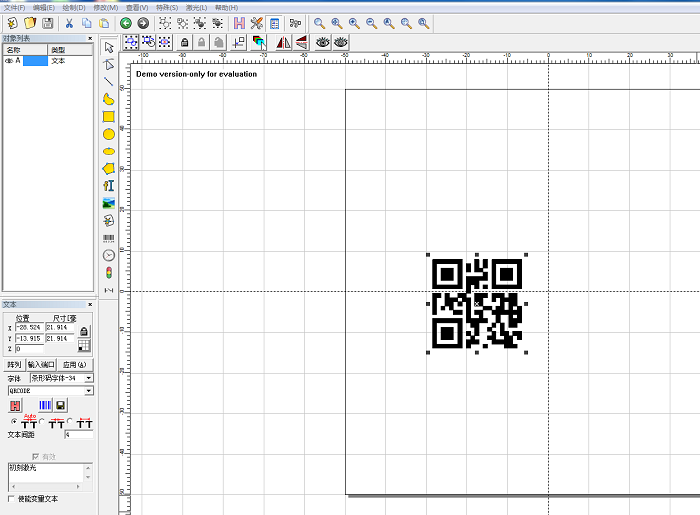Select the text object row in object list

click(x=48, y=61)
